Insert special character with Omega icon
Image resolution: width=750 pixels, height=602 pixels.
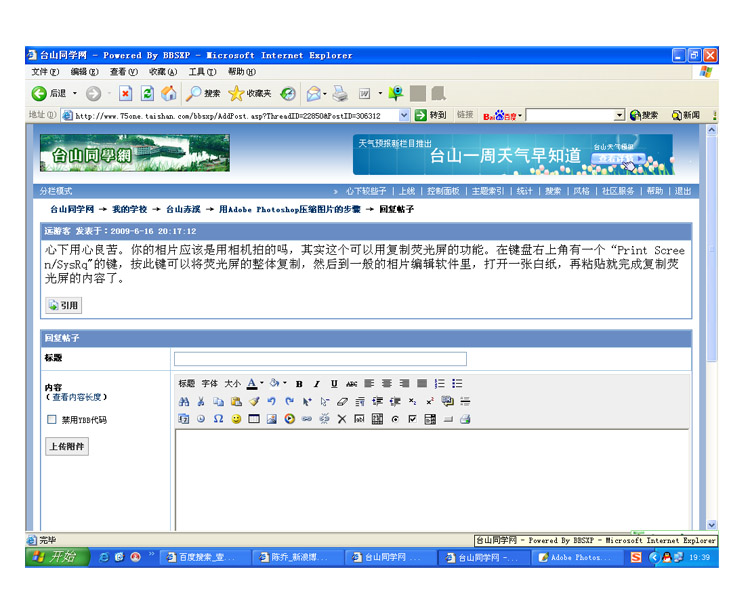219,419
